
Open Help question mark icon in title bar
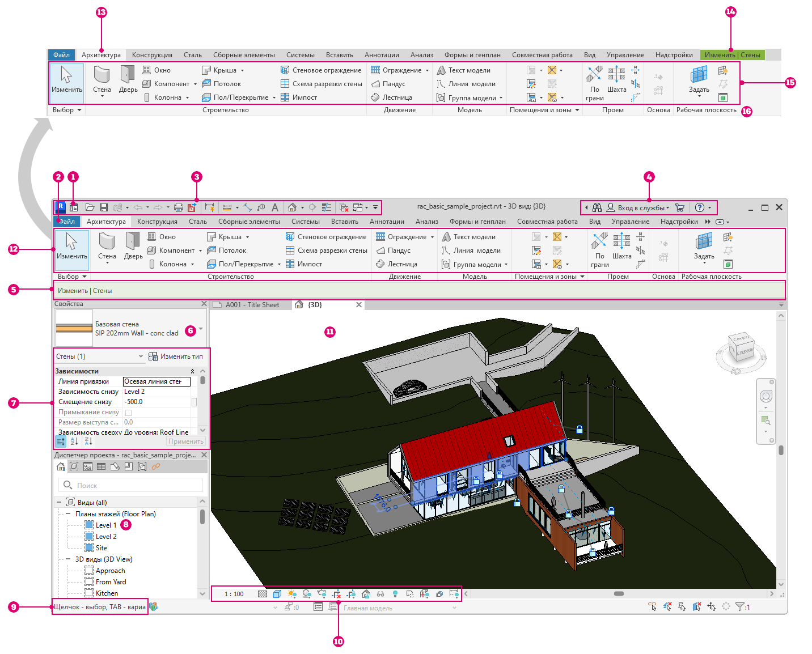click(x=700, y=208)
